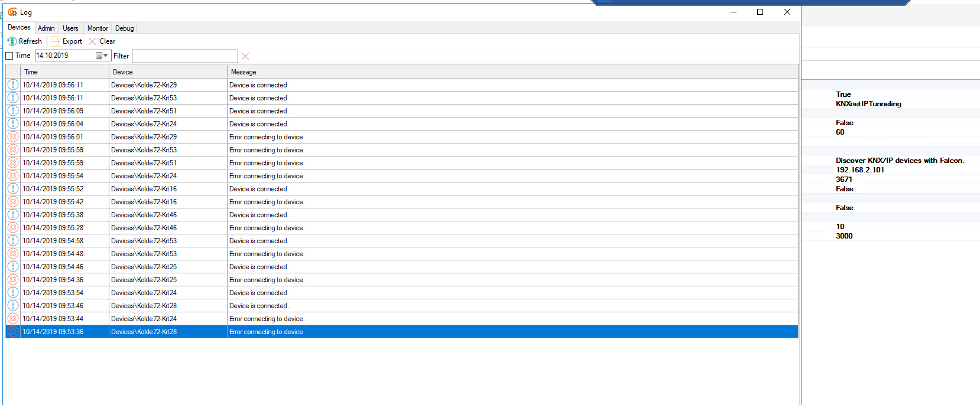
Task: Switch to the Debug tab
Action: [124, 28]
